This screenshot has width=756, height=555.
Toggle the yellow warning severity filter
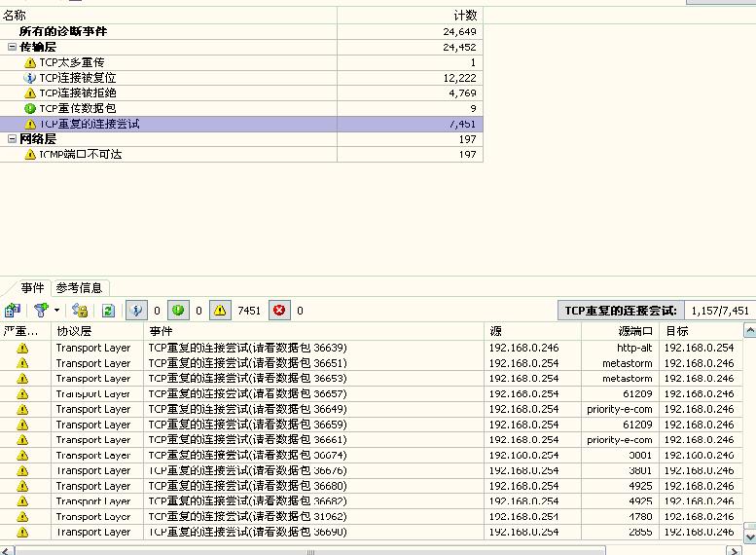click(220, 310)
